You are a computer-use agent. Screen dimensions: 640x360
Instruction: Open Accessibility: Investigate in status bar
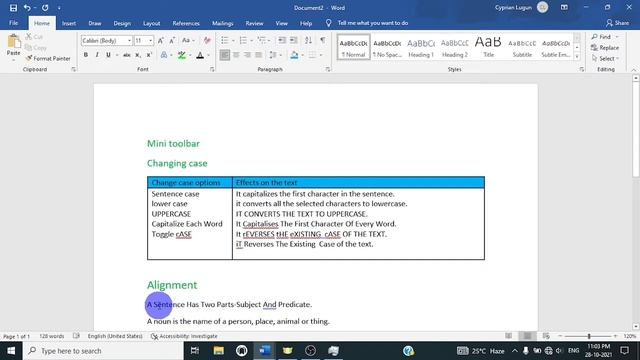point(184,336)
